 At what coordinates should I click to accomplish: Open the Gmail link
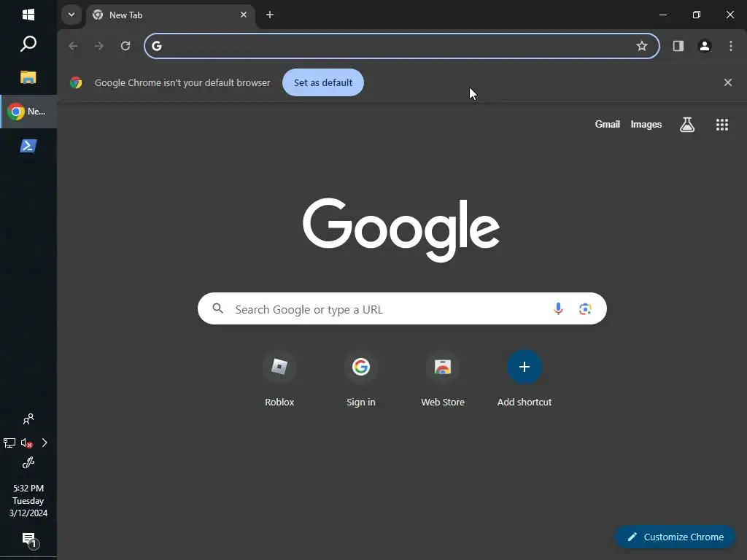pyautogui.click(x=608, y=124)
